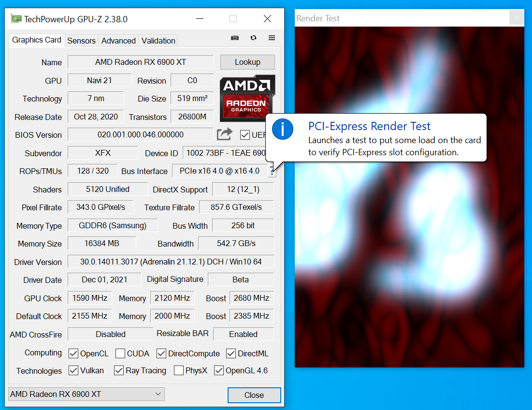The height and width of the screenshot is (410, 532).
Task: Open the hamburger menu in GPU-Z
Action: click(x=272, y=38)
